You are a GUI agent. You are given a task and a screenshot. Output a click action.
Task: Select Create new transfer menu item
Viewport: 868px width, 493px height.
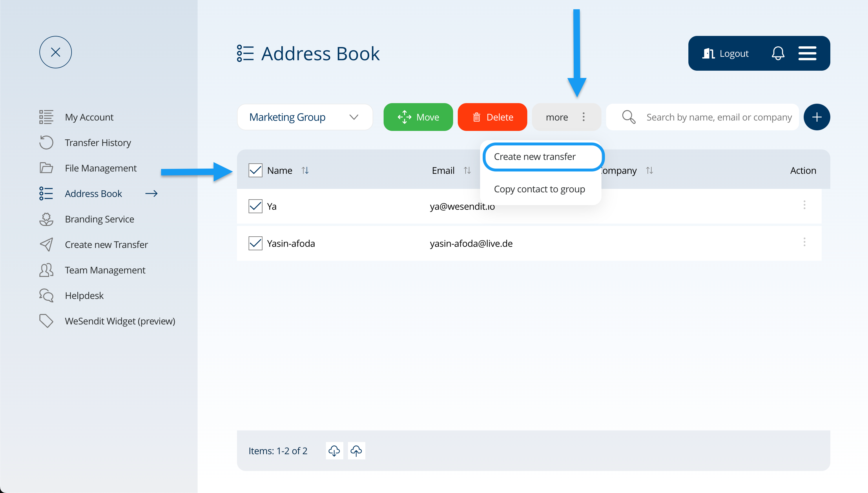click(x=535, y=156)
